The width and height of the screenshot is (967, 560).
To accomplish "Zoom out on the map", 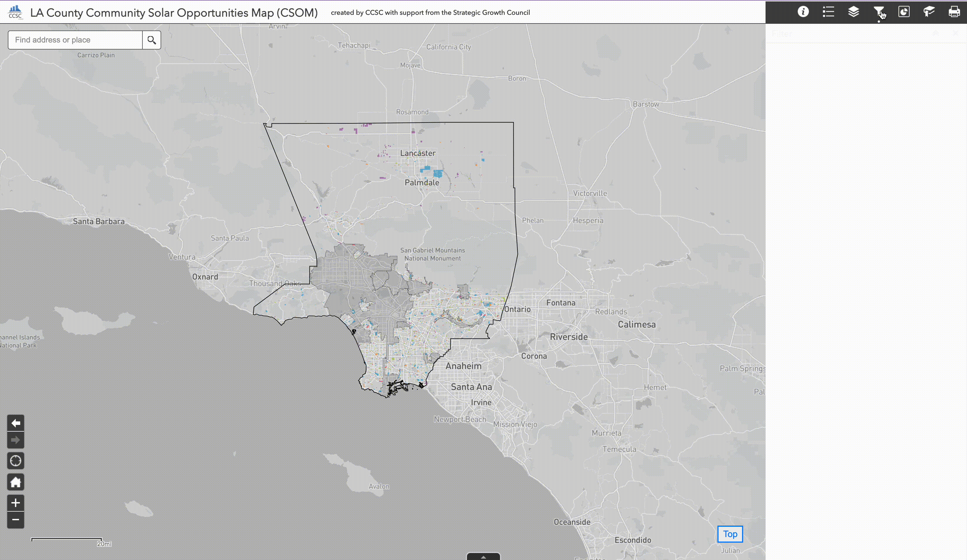I will [16, 520].
